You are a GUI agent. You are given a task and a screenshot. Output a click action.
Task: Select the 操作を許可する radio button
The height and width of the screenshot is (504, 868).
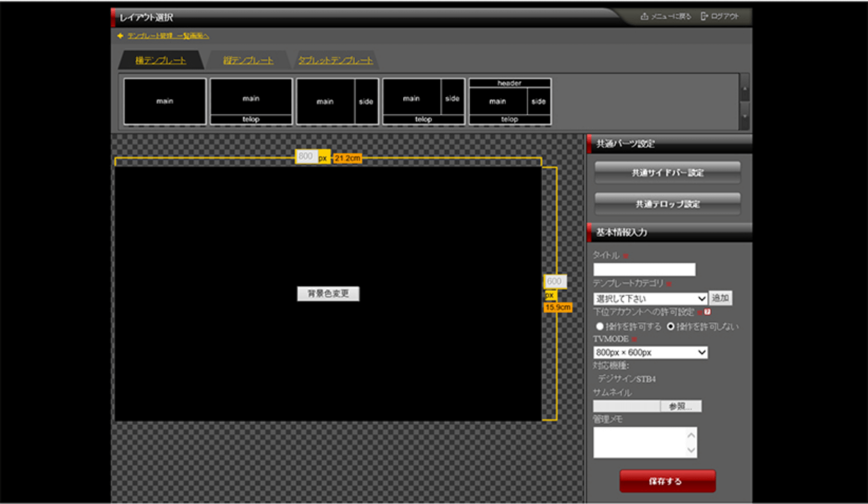600,326
